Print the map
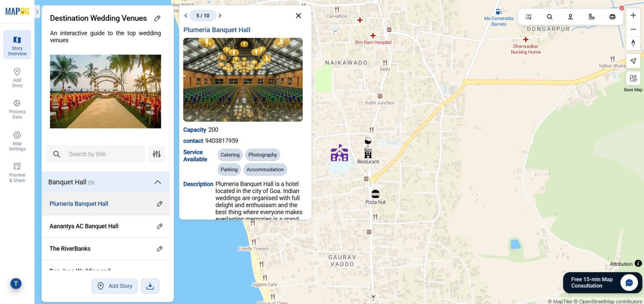This screenshot has width=644, height=304. point(612,17)
